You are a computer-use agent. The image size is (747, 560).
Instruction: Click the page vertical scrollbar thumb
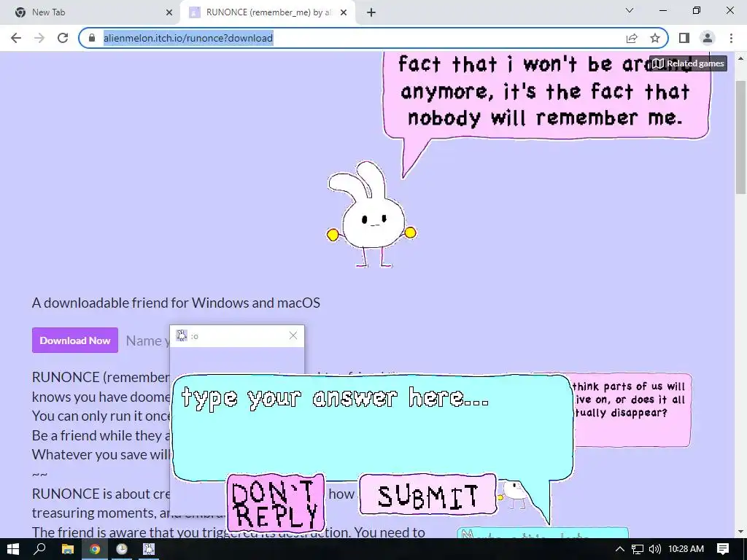740,137
